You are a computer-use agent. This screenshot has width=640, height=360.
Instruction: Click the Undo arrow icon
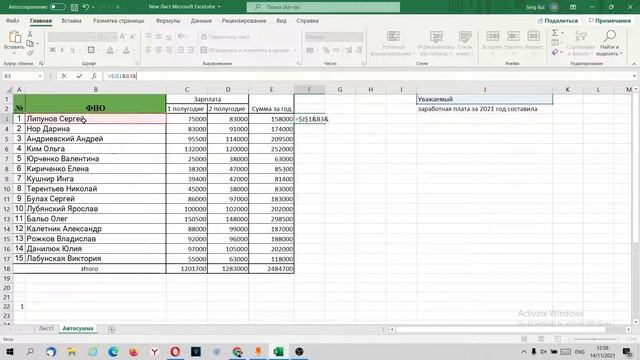click(x=86, y=7)
